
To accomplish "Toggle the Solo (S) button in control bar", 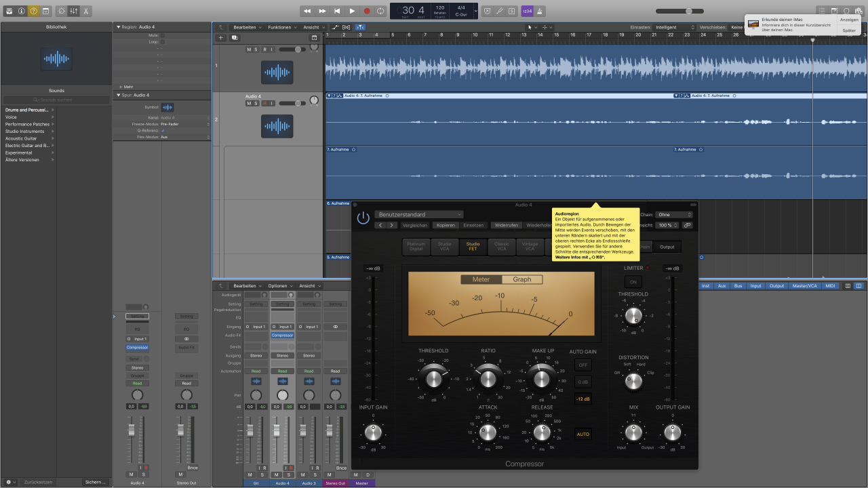I will [511, 12].
